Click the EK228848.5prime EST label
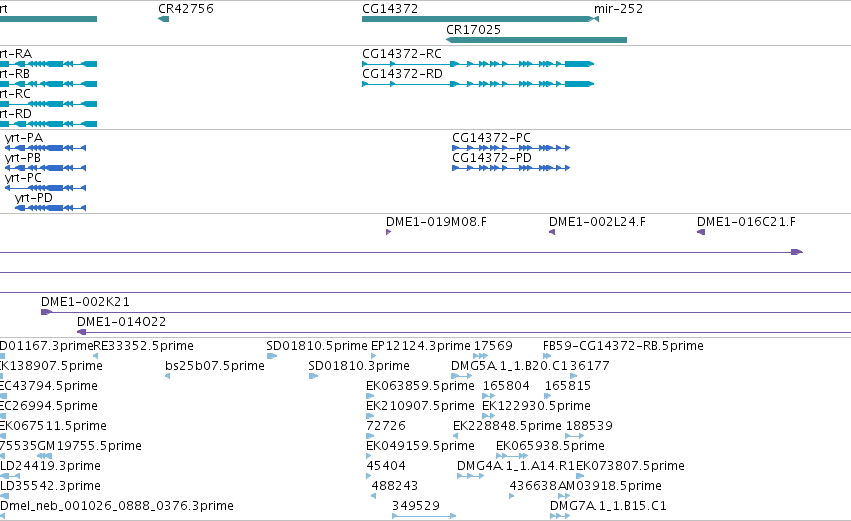Viewport: 851px width, 521px height. click(x=507, y=426)
